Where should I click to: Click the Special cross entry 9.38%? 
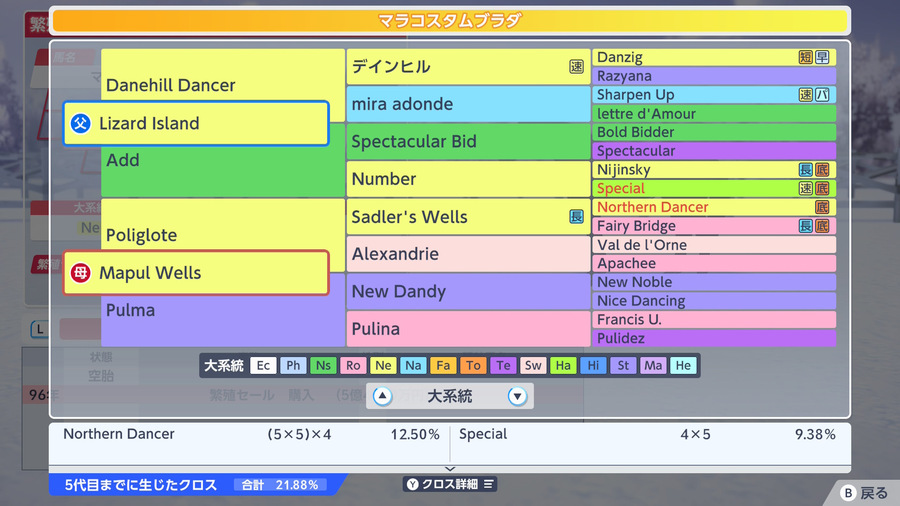pyautogui.click(x=647, y=434)
